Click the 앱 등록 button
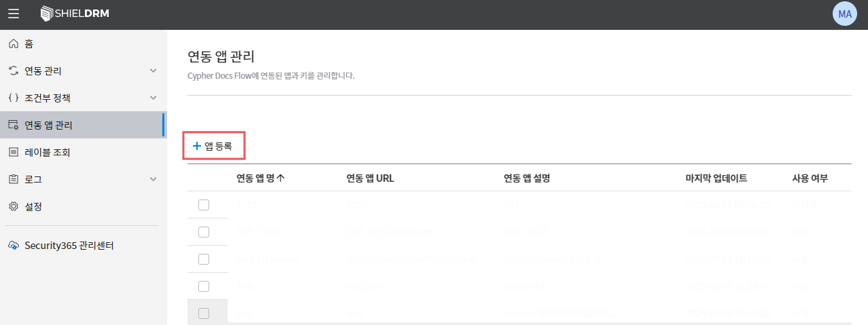The width and height of the screenshot is (868, 325). pyautogui.click(x=213, y=146)
